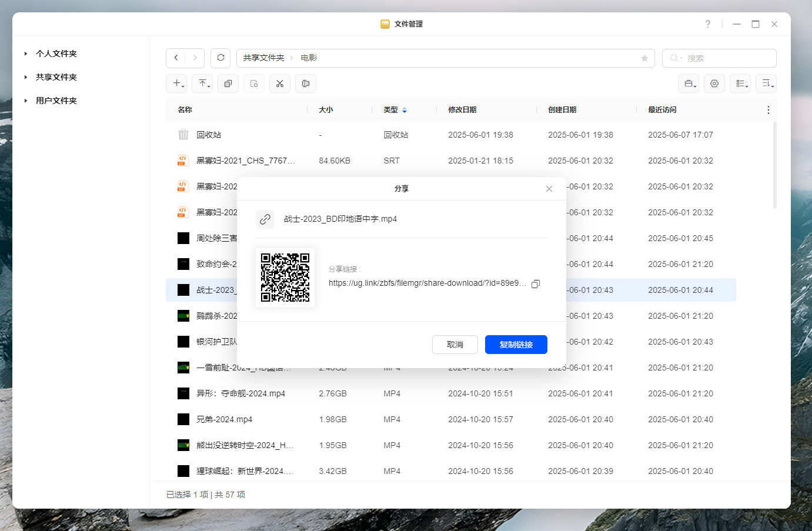The image size is (812, 531).
Task: Select the 异形：夺命舰-2024.mp4 file
Action: (240, 393)
